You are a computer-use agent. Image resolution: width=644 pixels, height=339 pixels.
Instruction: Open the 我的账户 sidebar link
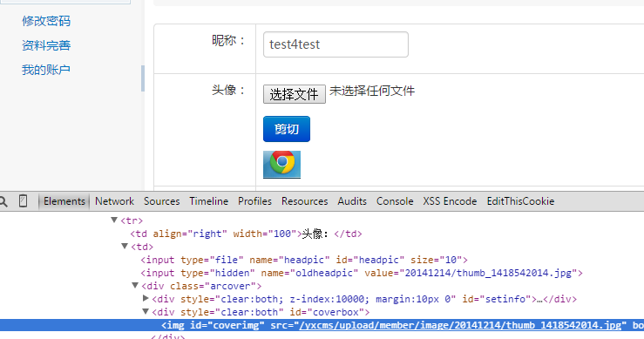coord(46,70)
